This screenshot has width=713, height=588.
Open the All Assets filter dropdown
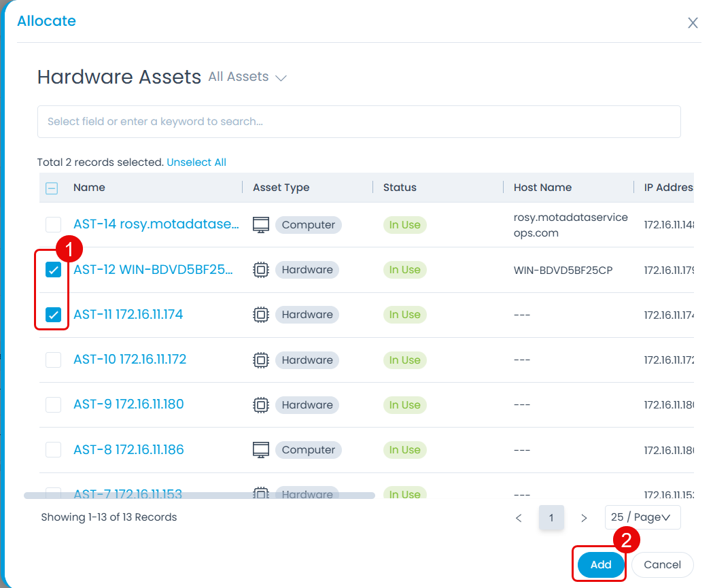point(247,77)
